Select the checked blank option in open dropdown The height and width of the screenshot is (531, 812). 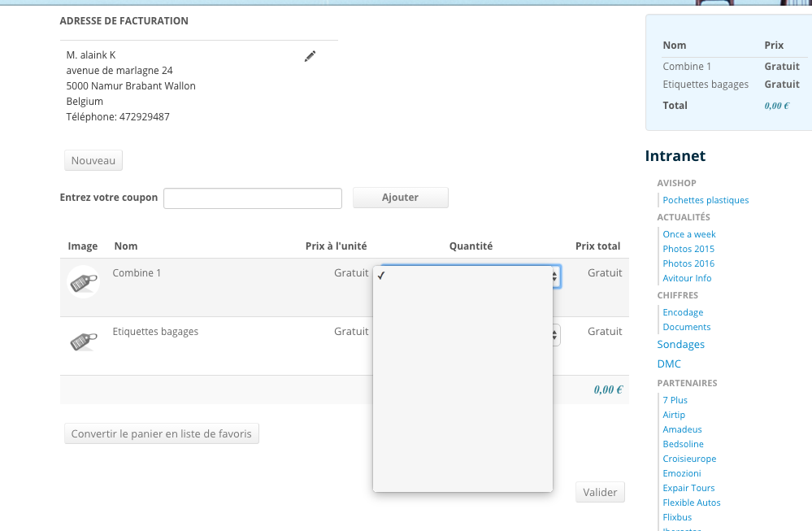462,276
